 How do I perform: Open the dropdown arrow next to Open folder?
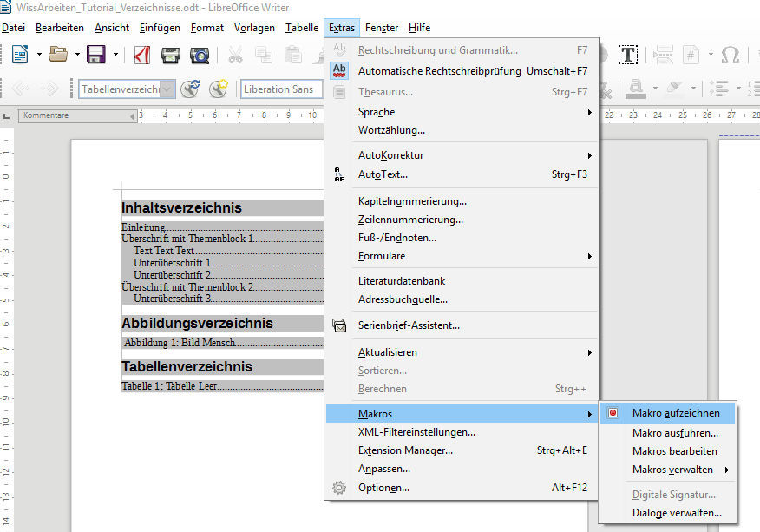(77, 55)
